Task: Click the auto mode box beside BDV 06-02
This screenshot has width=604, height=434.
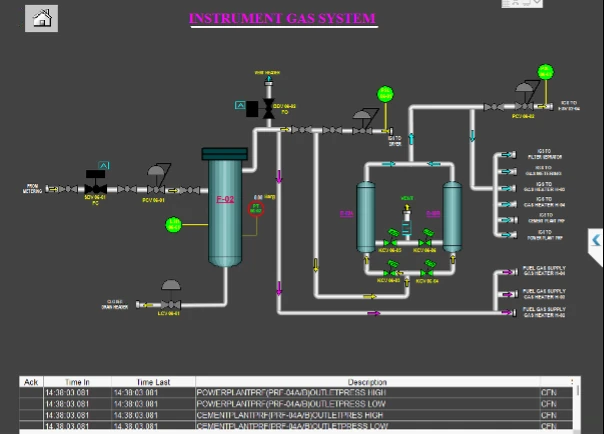Action: (240, 105)
